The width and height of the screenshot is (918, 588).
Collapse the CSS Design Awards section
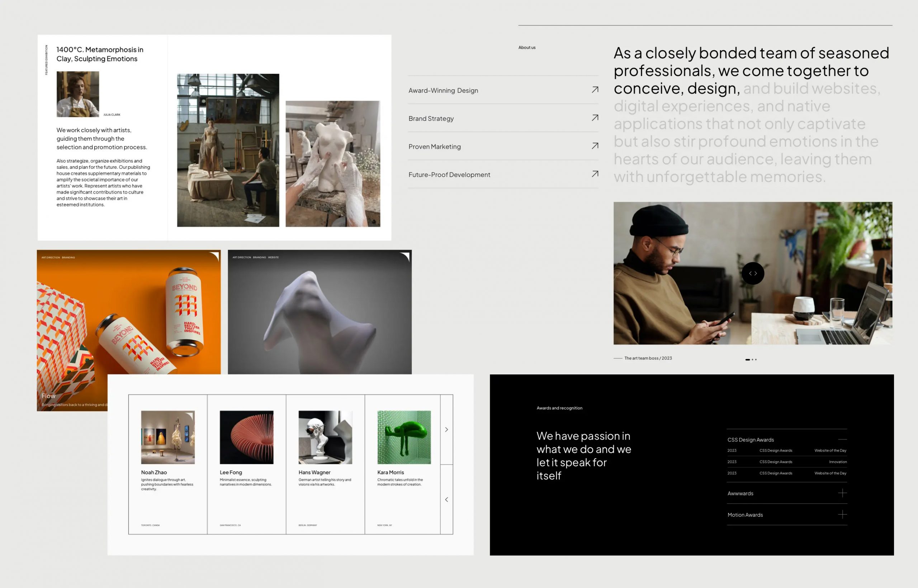pos(842,440)
